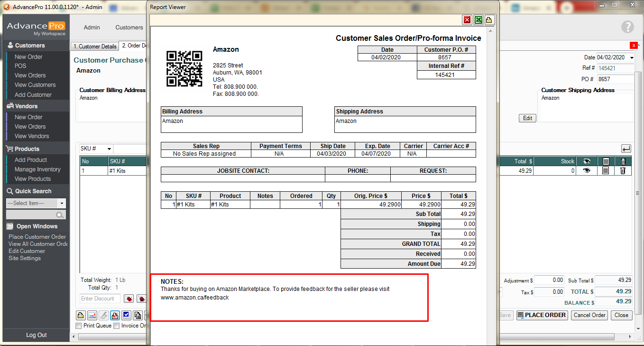The width and height of the screenshot is (644, 346).
Task: Close report with red X icon
Action: [467, 20]
